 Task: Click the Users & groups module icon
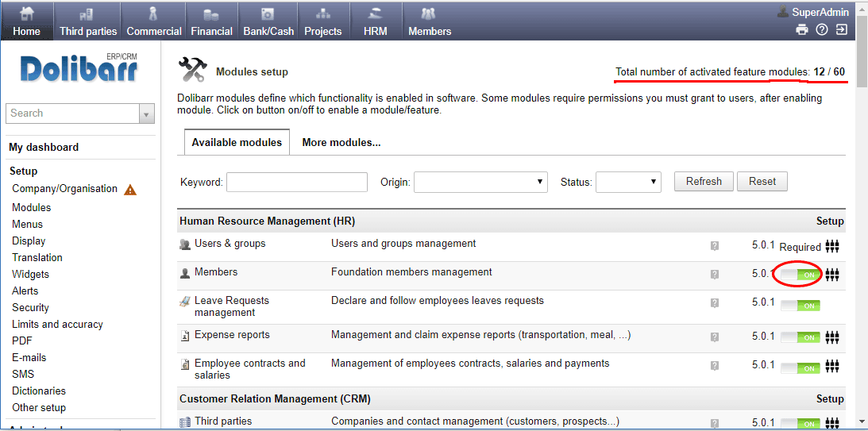tap(185, 244)
